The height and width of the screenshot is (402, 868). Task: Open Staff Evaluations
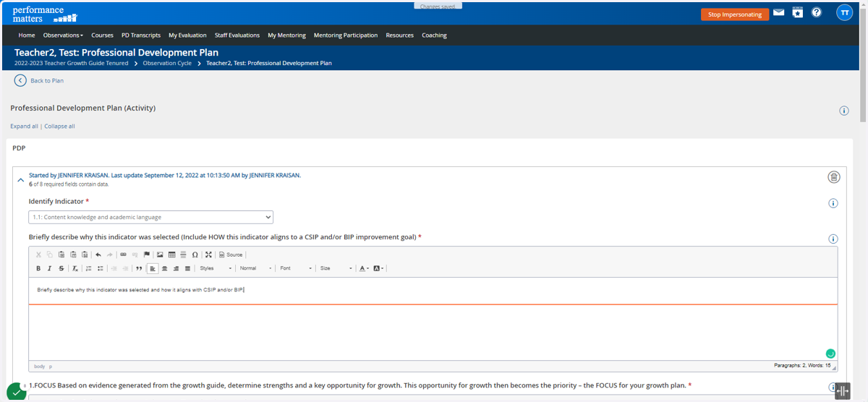pyautogui.click(x=237, y=35)
